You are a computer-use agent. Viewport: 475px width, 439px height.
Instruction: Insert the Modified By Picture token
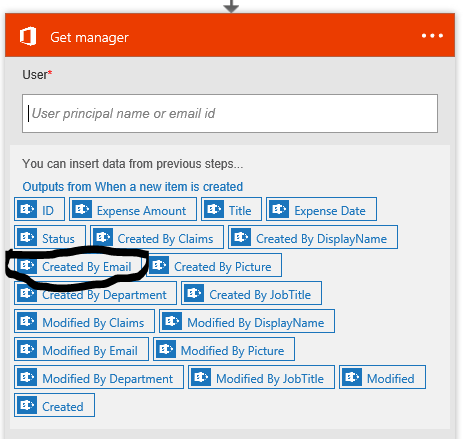[224, 349]
